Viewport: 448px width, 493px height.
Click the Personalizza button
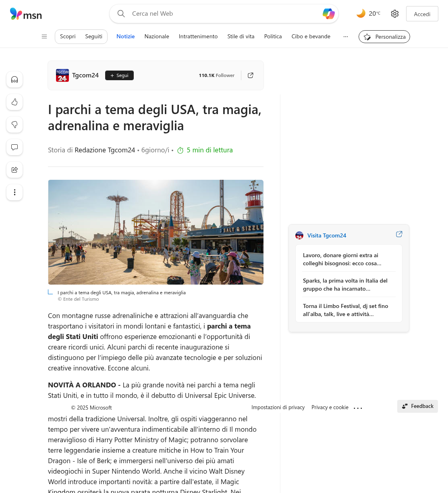[384, 37]
